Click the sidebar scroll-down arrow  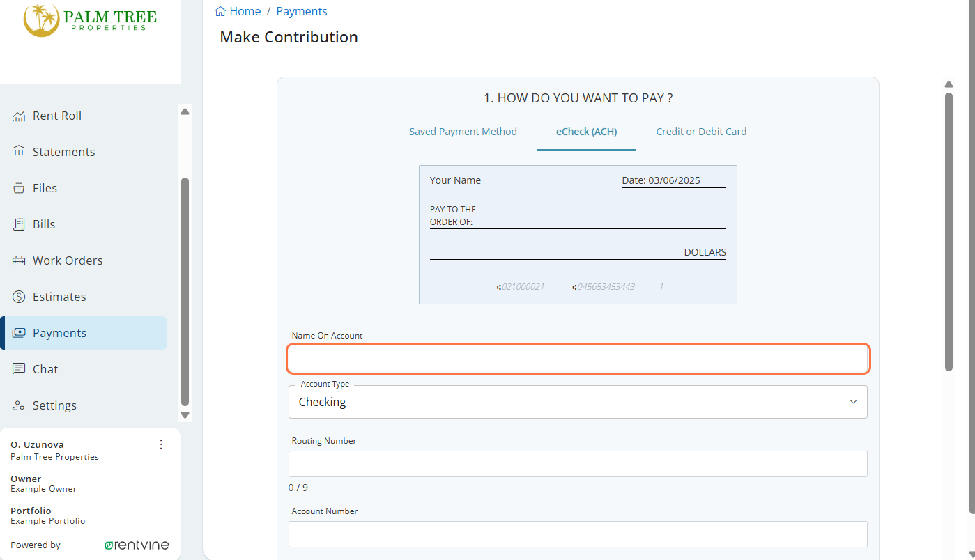(185, 415)
